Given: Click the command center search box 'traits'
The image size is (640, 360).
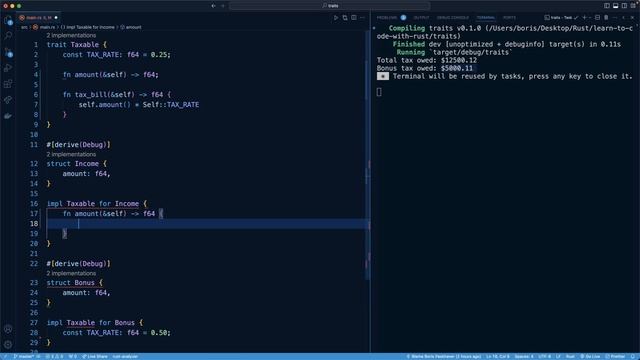Looking at the screenshot, I should (330, 6).
